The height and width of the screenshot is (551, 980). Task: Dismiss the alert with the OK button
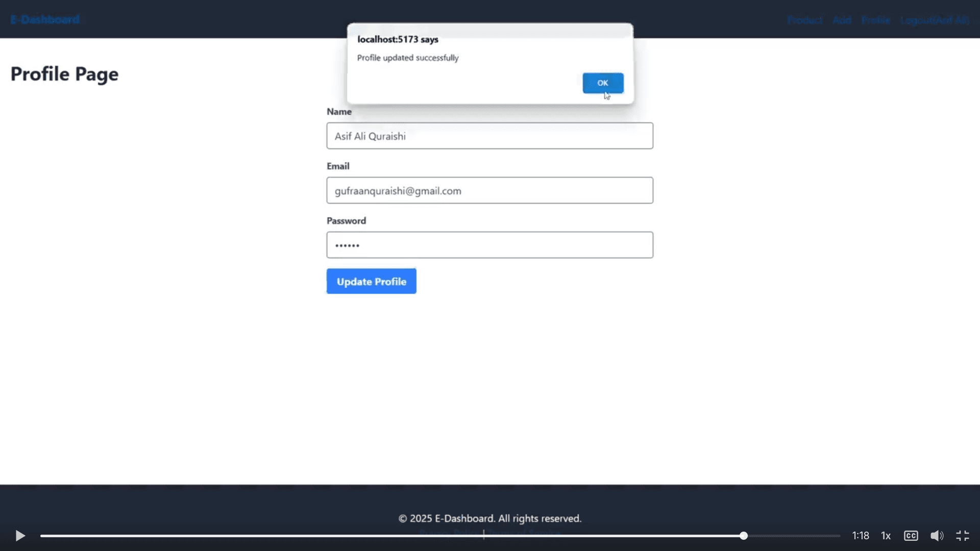[x=603, y=83]
